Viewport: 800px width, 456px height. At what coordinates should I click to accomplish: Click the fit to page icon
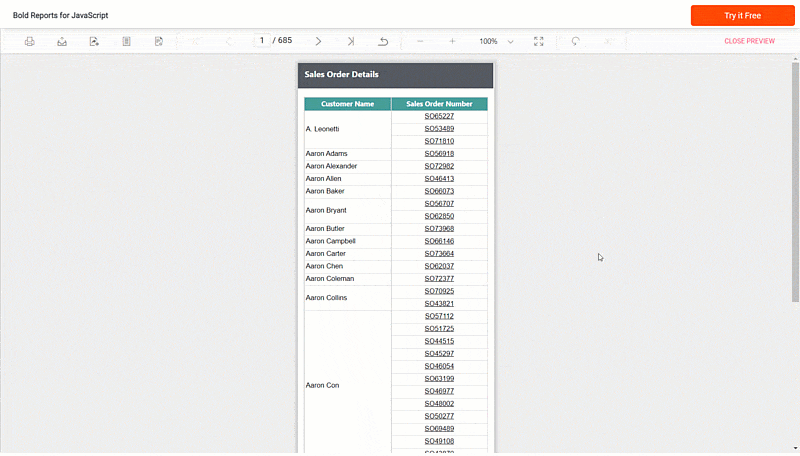pyautogui.click(x=539, y=41)
